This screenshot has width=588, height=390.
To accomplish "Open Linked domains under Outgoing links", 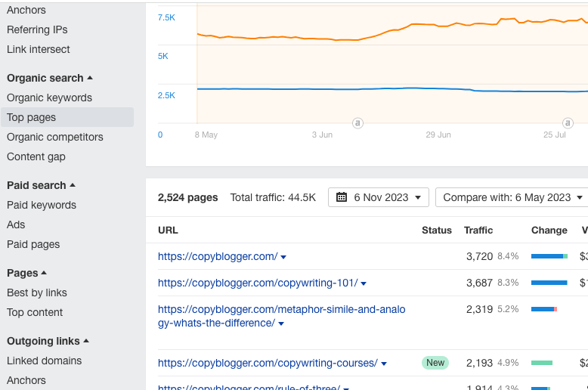I will pos(45,361).
